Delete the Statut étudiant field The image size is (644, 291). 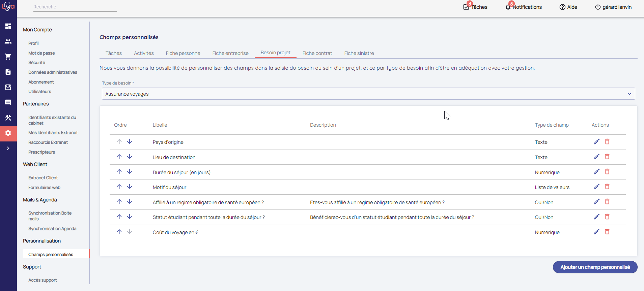[x=607, y=217]
